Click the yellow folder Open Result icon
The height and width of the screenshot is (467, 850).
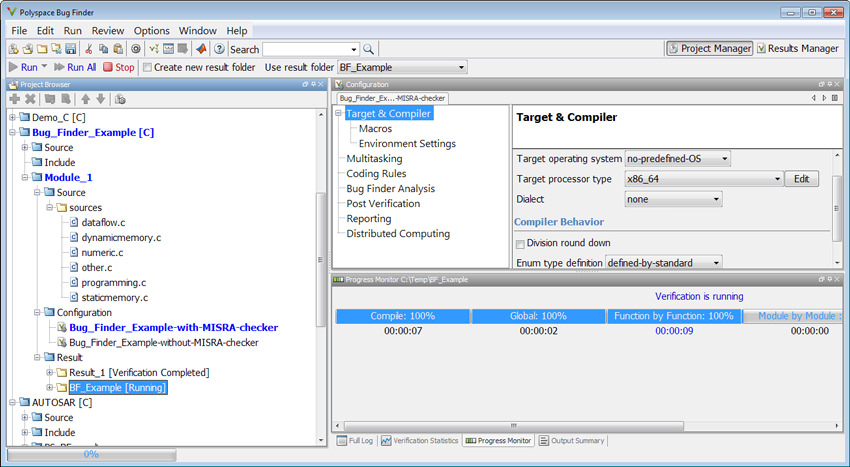pyautogui.click(x=42, y=49)
